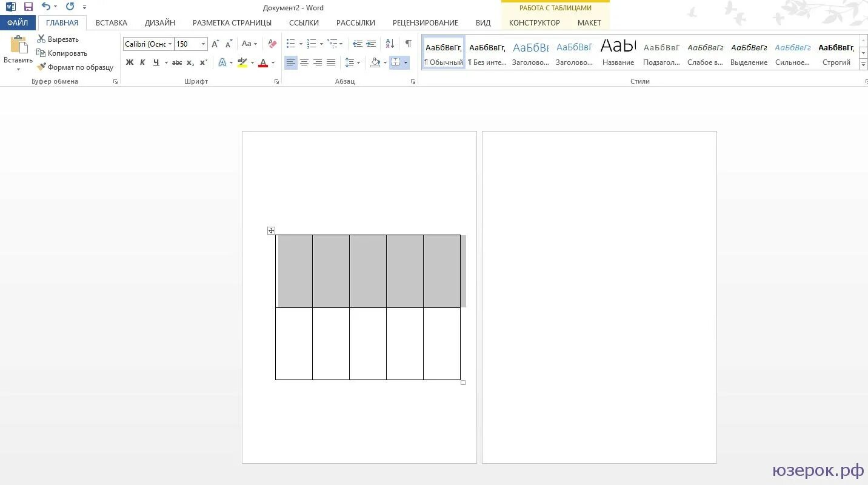Viewport: 868px width, 485px height.
Task: Apply shading paint bucket color
Action: click(375, 62)
